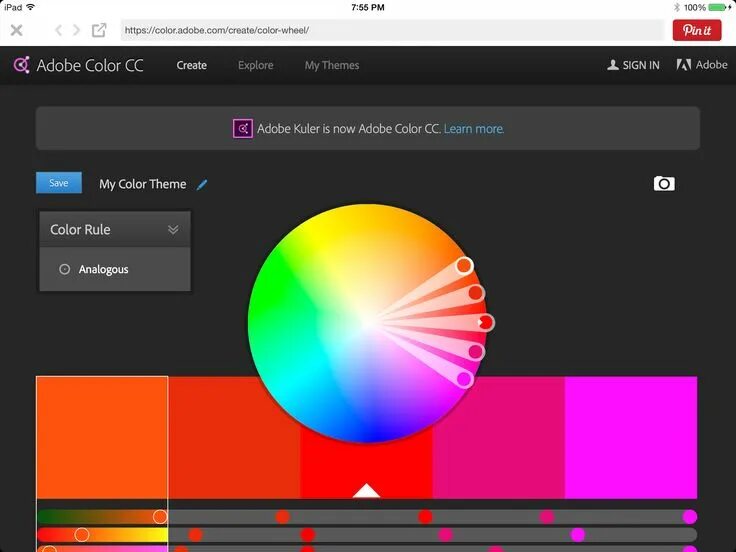Click the Wi-Fi status icon

tap(31, 7)
